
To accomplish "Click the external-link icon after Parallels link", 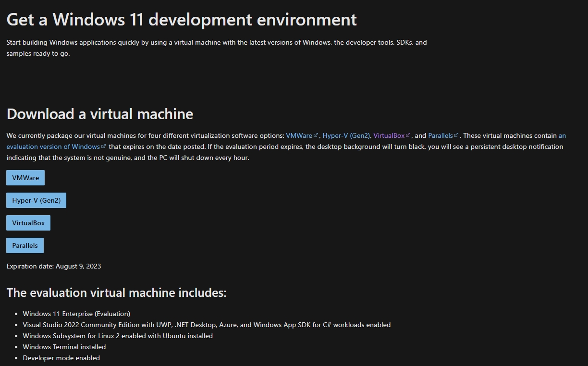I will coord(456,135).
